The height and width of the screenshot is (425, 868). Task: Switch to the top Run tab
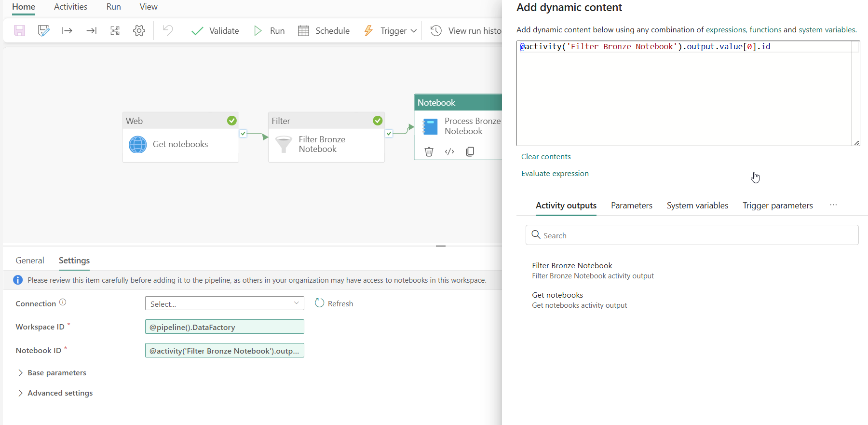pyautogui.click(x=114, y=7)
